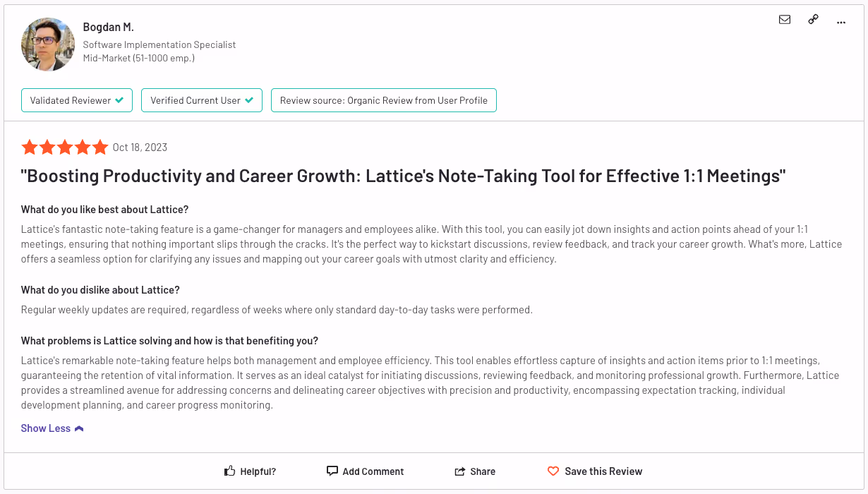Viewport: 868px width, 494px height.
Task: Copy review link via chain icon
Action: point(813,20)
